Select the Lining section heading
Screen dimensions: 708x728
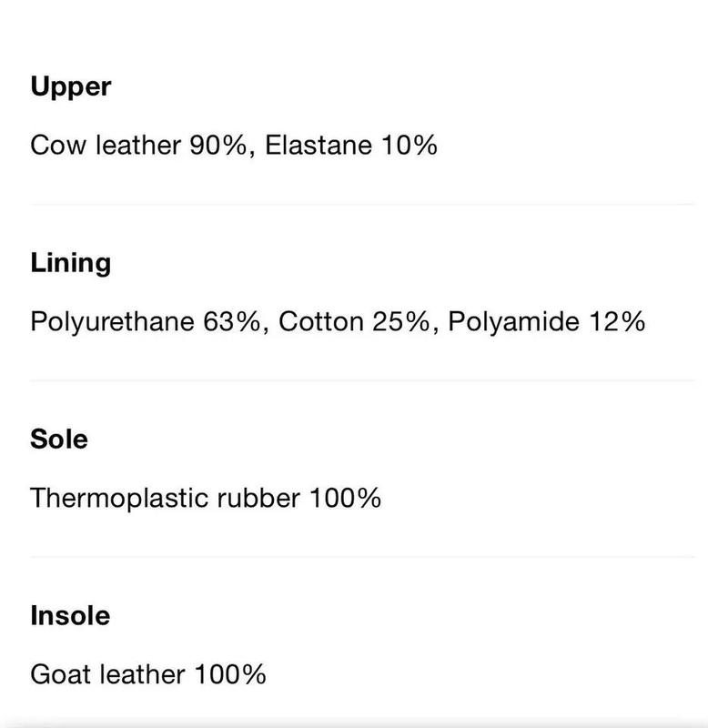tap(71, 264)
